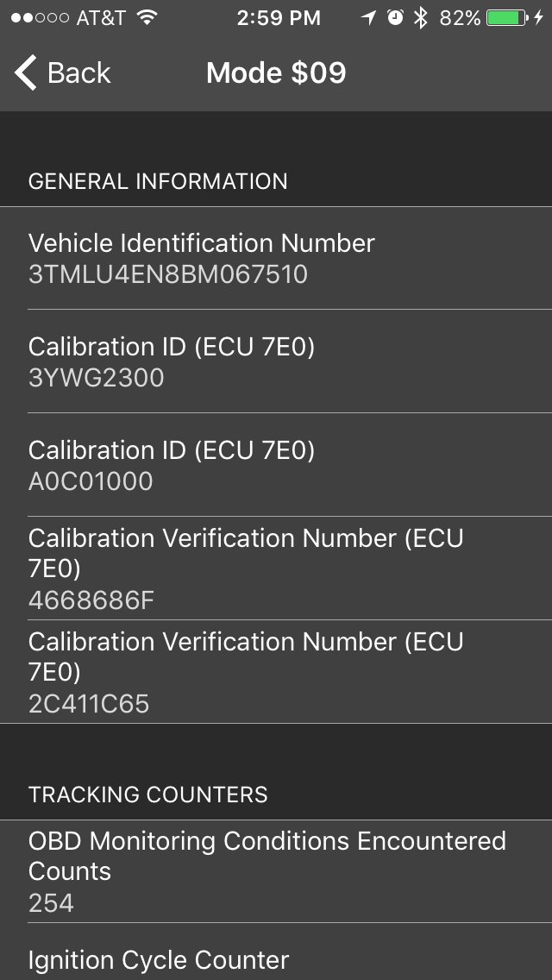Tap the charging bolt icon
552x980 pixels.
[538, 18]
